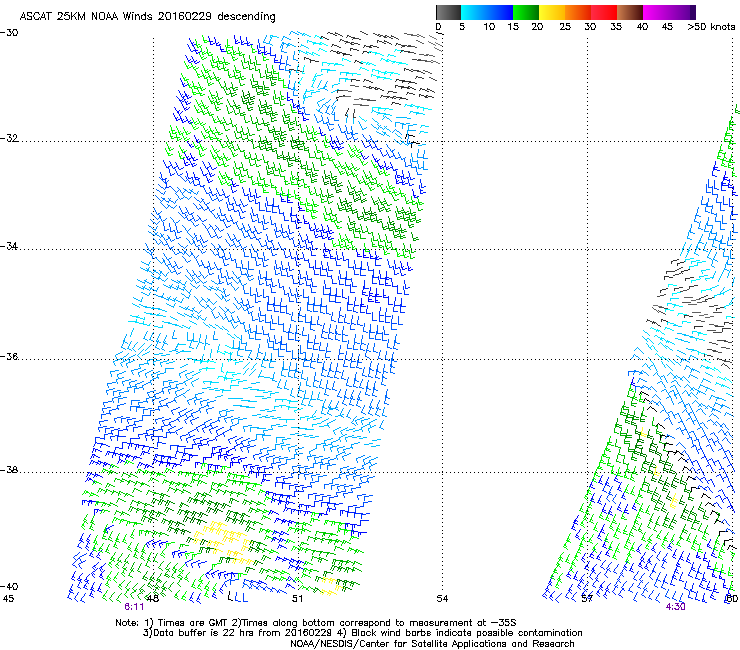Click the cyan-to-blue 5-15 knots legend gradient
The width and height of the screenshot is (740, 650).
pyautogui.click(x=487, y=12)
